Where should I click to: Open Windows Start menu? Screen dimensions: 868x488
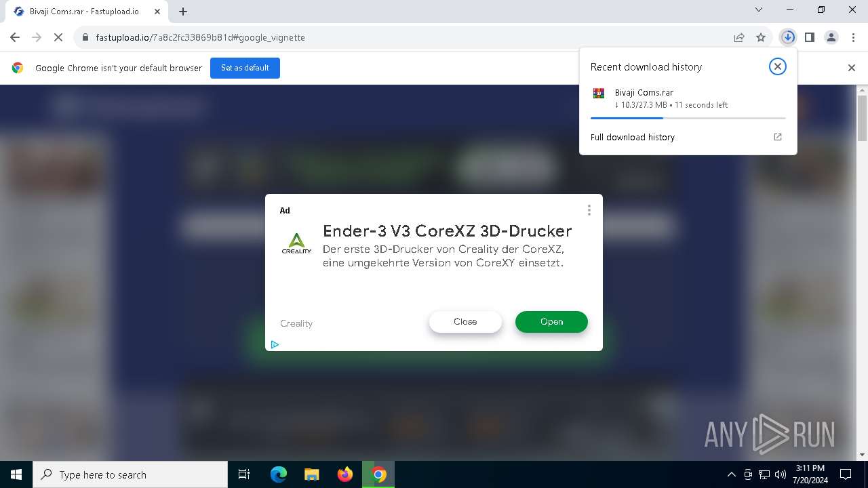16,474
